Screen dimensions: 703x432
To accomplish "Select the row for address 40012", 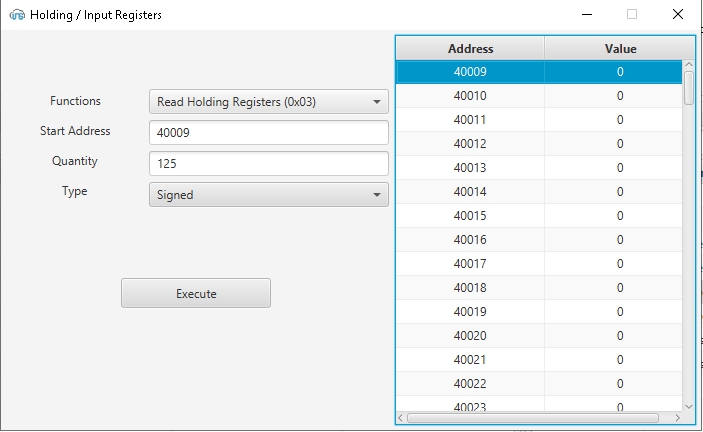I will 539,144.
